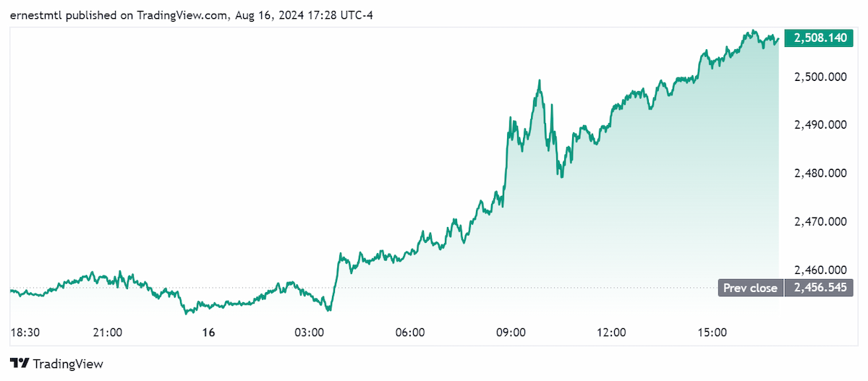
Task: Click the 18:30 time axis label
Action: [x=25, y=333]
